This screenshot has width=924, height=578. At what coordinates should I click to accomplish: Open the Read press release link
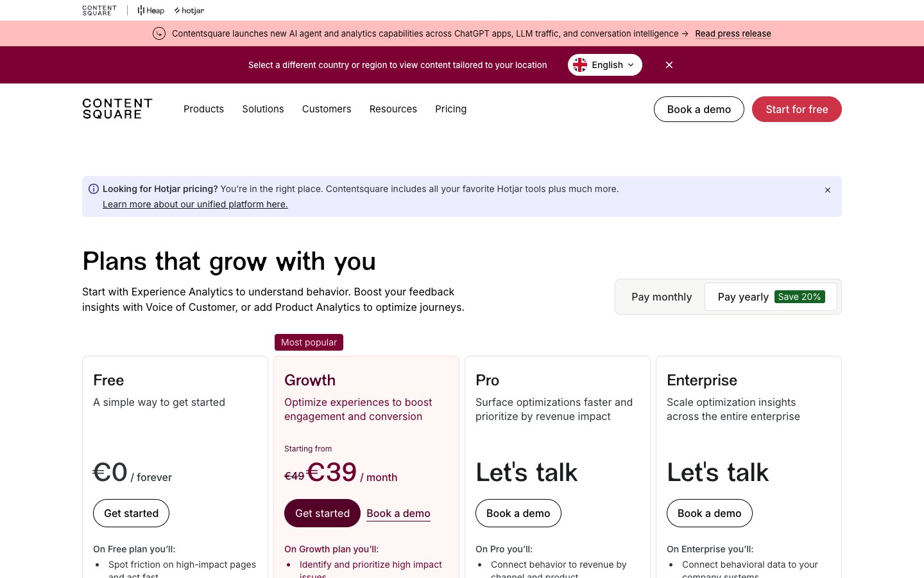(x=733, y=33)
